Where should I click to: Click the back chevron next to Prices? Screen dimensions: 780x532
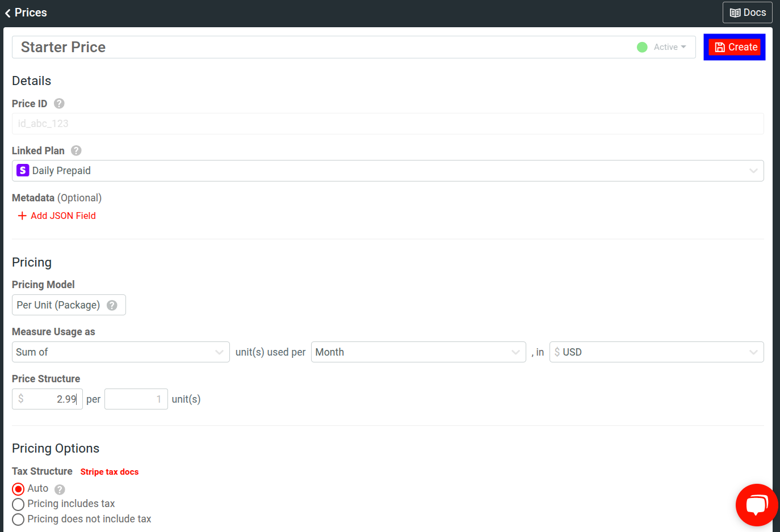7,12
